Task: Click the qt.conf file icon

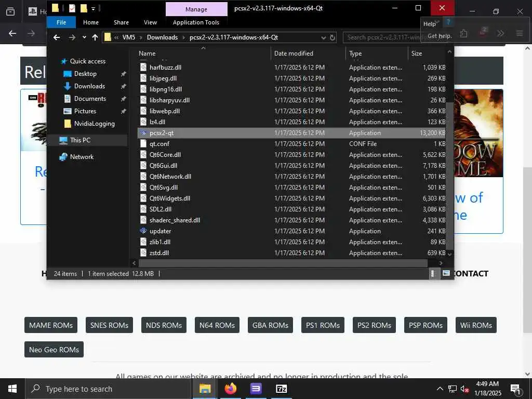Action: pyautogui.click(x=143, y=143)
